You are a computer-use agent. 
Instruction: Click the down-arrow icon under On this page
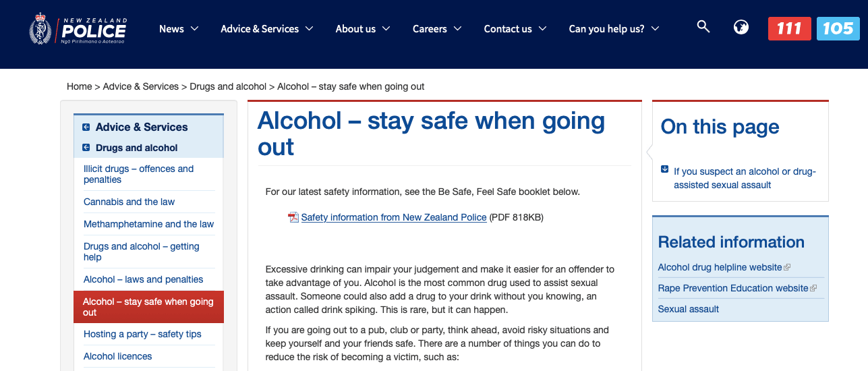point(664,169)
